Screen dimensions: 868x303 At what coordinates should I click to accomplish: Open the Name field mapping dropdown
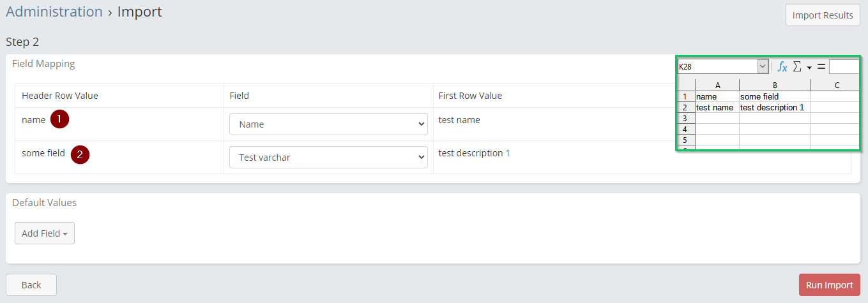(x=328, y=124)
